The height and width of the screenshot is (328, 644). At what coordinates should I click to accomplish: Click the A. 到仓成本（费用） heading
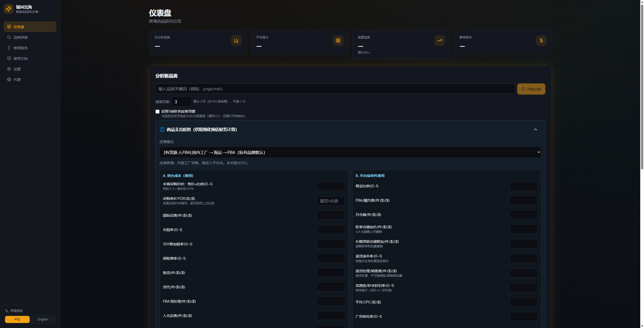(178, 176)
